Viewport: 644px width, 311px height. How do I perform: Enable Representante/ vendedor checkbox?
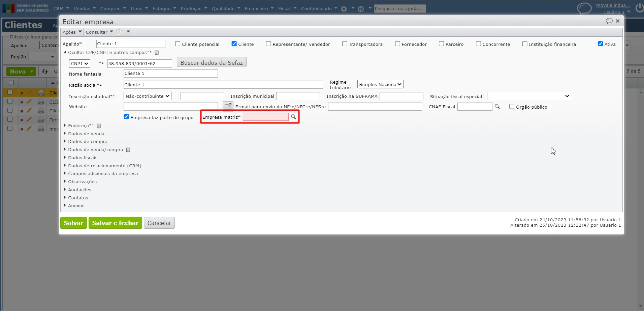[268, 44]
